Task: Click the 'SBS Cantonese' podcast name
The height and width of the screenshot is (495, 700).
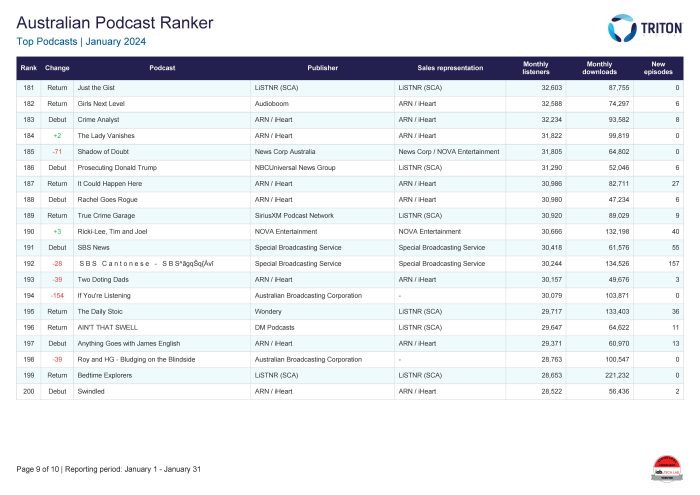Action: tap(146, 264)
